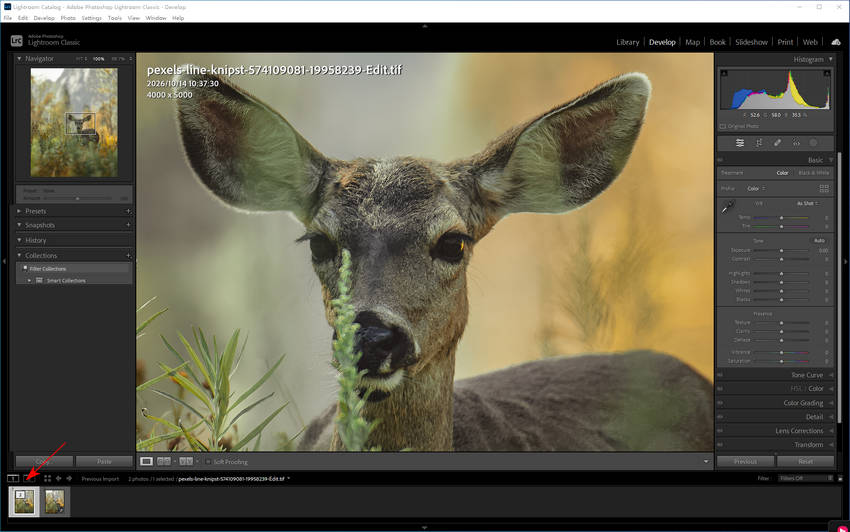
Task: Expand the Presets panel
Action: [x=20, y=211]
